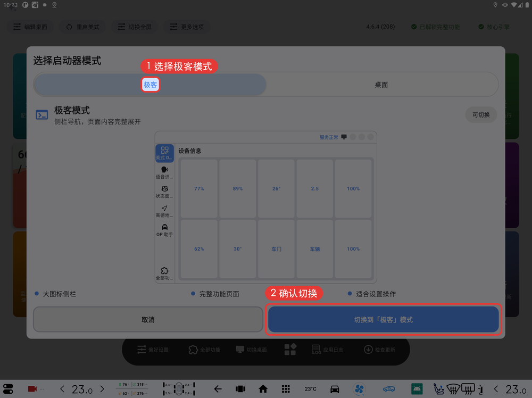
Task: Open the app grid in the system bar
Action: coord(286,389)
